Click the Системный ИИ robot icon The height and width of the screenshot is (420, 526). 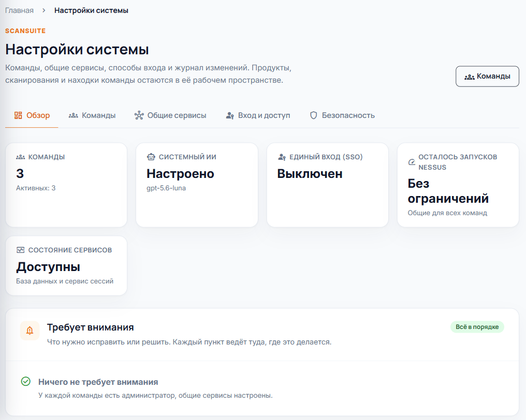[151, 157]
